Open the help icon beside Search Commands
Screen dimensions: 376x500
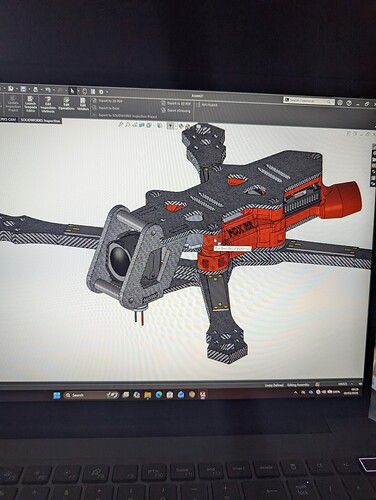coord(349,103)
